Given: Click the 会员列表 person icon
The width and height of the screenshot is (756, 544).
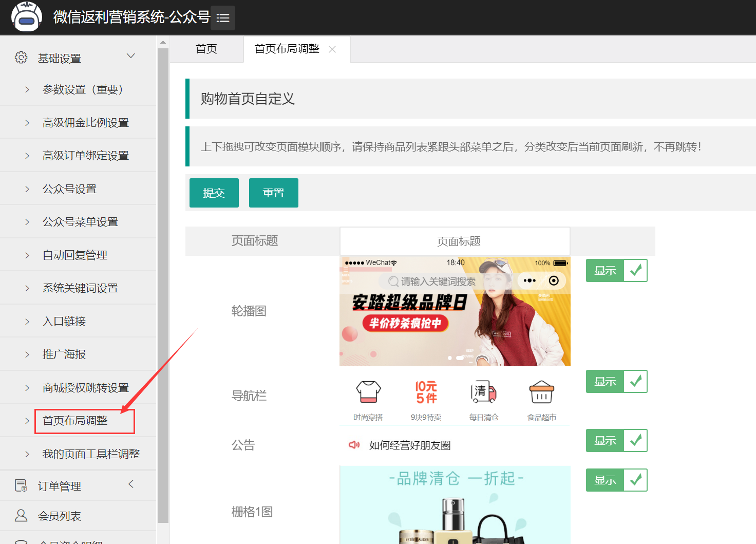Looking at the screenshot, I should (x=21, y=515).
